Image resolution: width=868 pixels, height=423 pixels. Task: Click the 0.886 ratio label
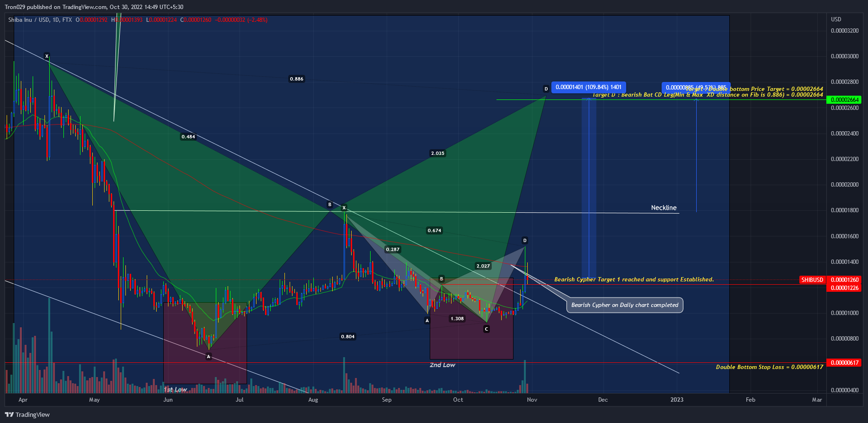pos(297,79)
